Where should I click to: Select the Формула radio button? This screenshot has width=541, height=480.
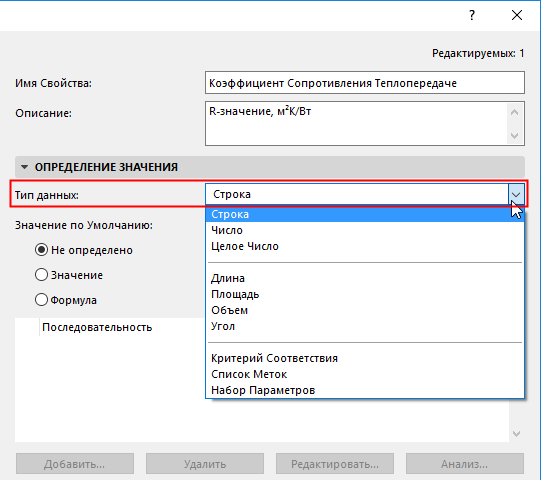[x=41, y=300]
